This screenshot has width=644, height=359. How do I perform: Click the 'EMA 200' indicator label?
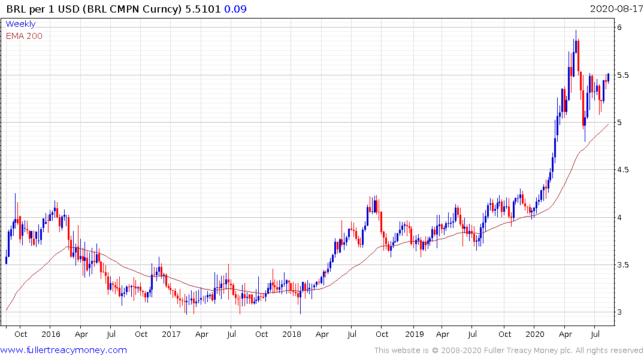[24, 36]
